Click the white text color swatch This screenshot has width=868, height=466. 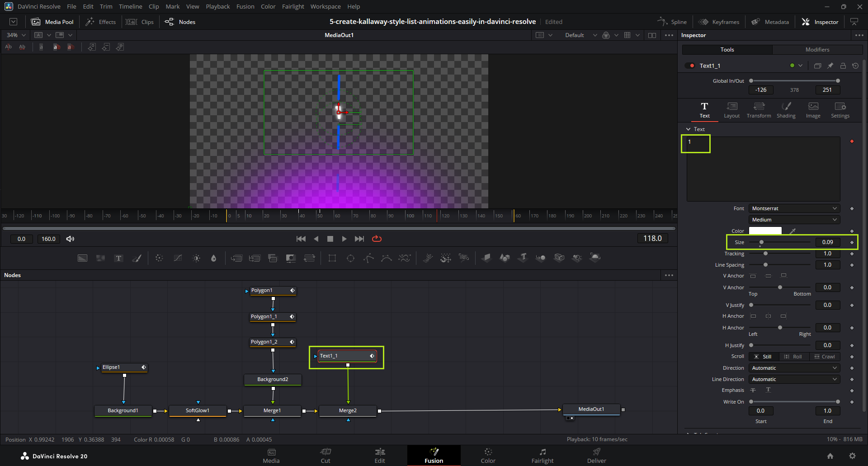(765, 231)
